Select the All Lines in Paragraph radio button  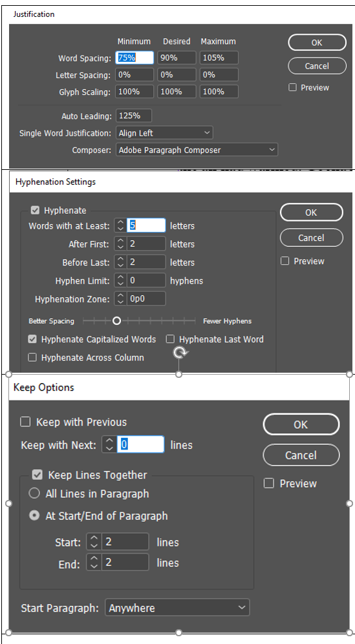point(34,493)
